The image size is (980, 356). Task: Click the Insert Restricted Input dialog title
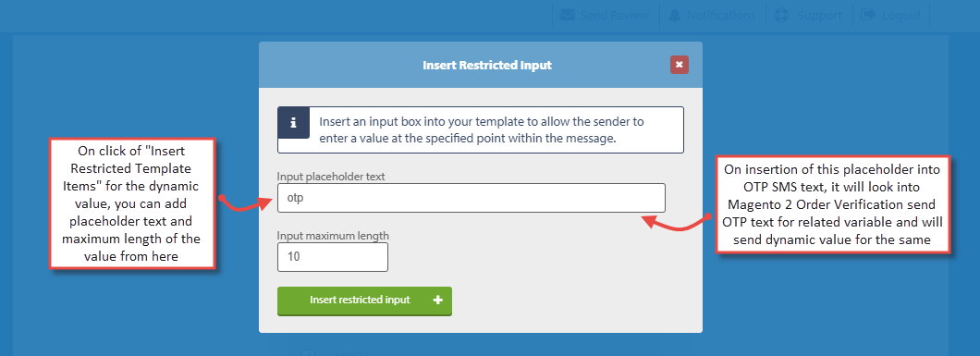(487, 65)
